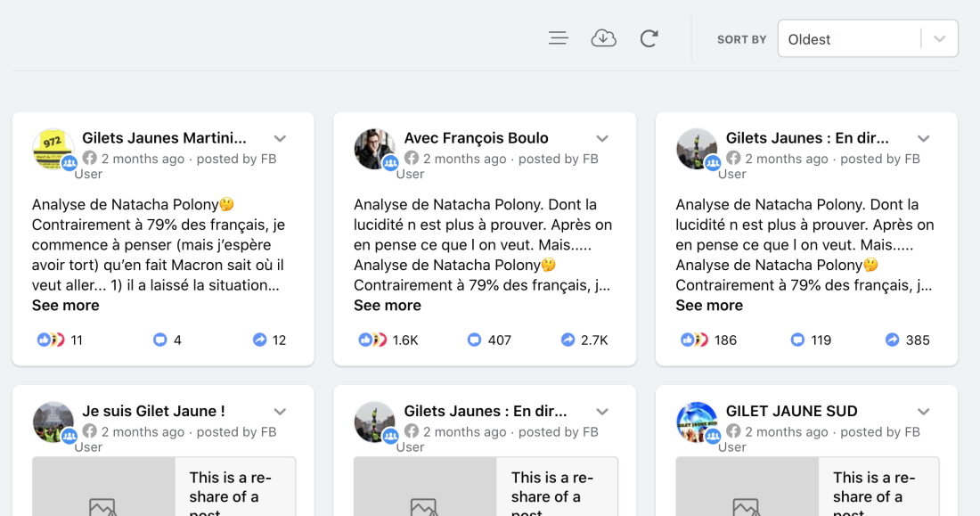Viewport: 980px width, 516px height.
Task: Open the Je suis Gilet Jaune ! group title
Action: point(154,411)
